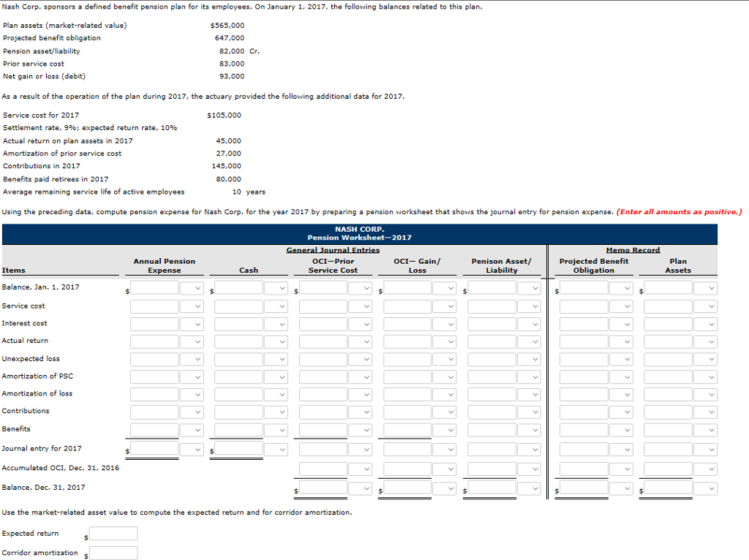Open Plan Assets dropdown for Benefits row

[706, 430]
